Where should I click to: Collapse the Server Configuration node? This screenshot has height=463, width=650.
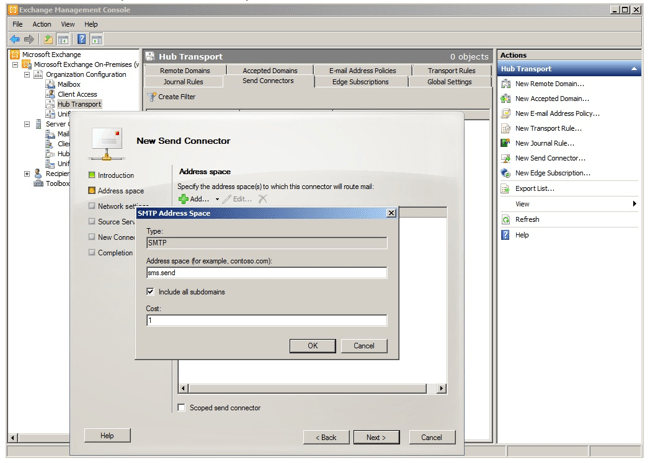27,124
